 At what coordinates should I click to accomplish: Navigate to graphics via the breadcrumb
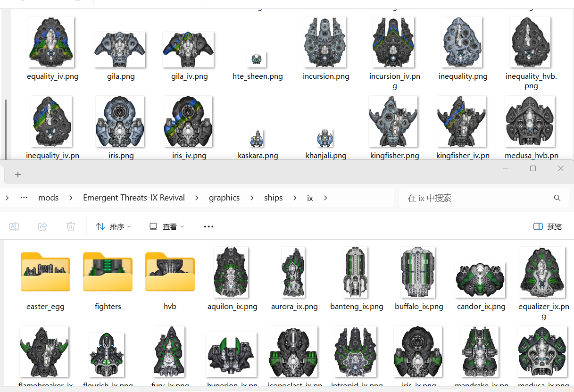click(x=224, y=197)
